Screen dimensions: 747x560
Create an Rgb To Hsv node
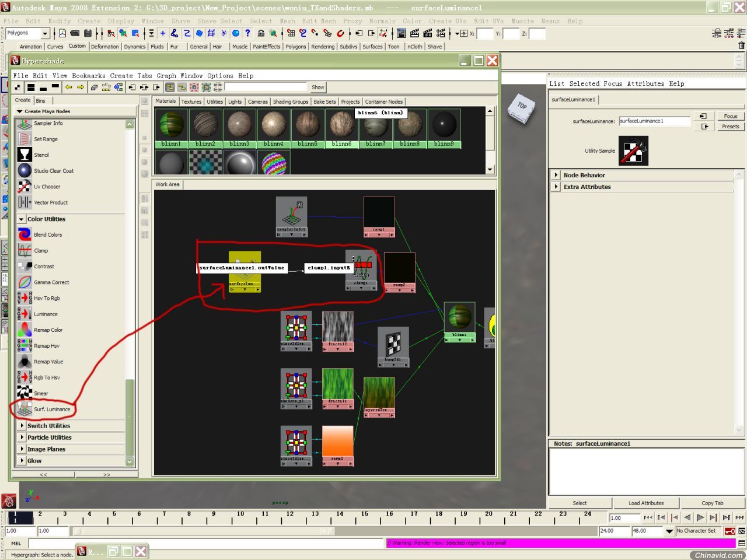click(x=39, y=377)
